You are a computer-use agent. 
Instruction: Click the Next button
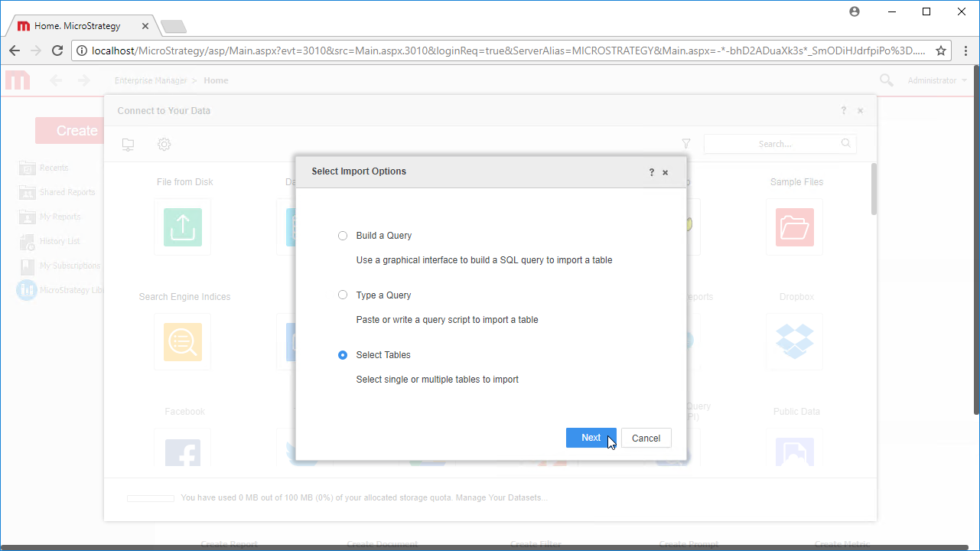coord(591,438)
